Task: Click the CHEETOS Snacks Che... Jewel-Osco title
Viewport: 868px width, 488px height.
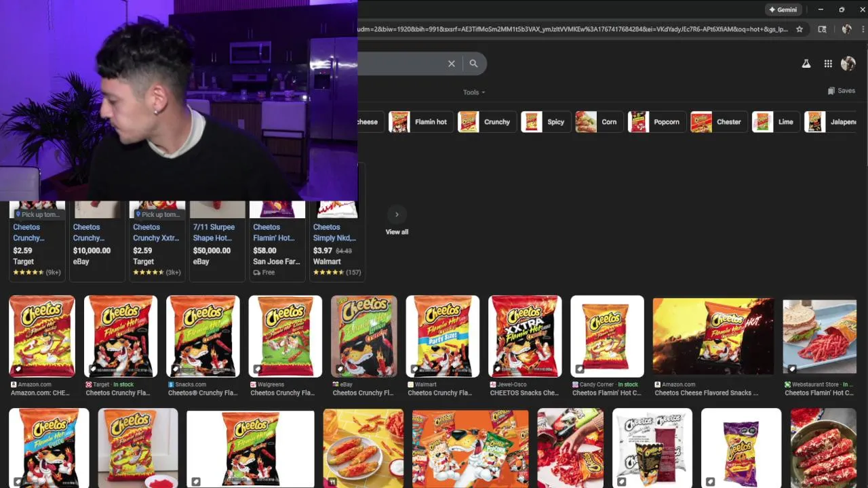Action: coord(524,393)
